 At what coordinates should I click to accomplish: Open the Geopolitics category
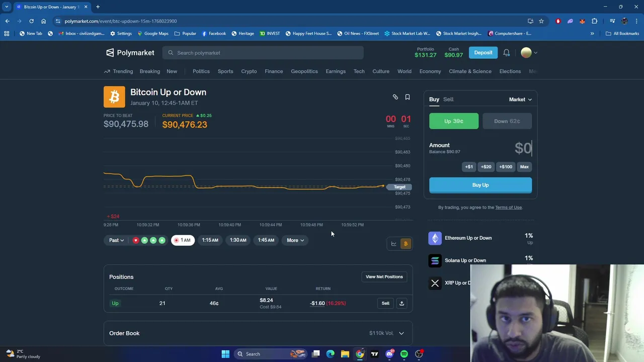(304, 71)
